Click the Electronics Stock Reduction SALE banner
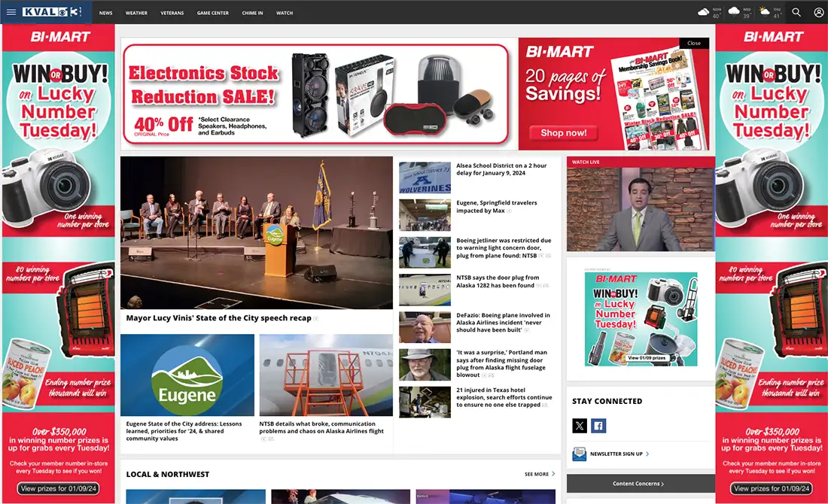The height and width of the screenshot is (504, 828). pyautogui.click(x=316, y=94)
